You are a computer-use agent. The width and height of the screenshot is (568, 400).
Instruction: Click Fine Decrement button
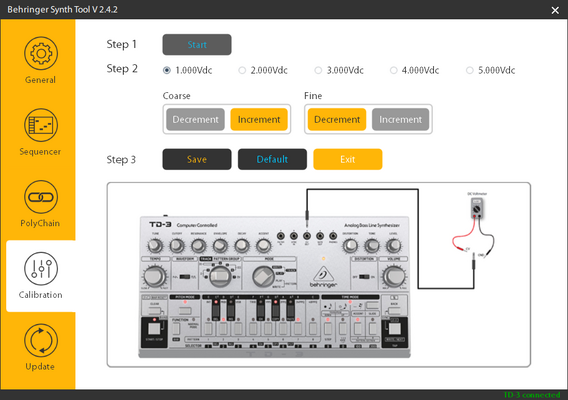pyautogui.click(x=337, y=119)
